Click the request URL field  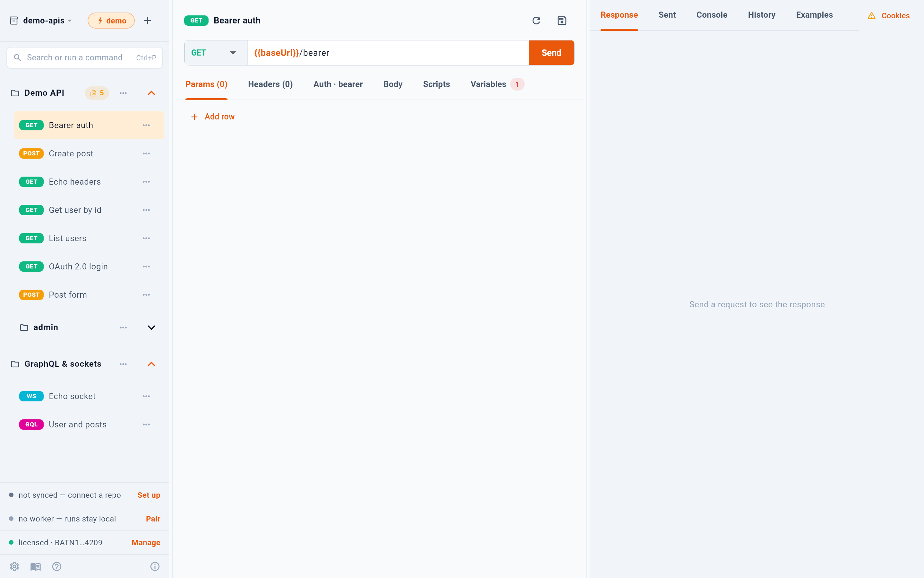coord(388,53)
